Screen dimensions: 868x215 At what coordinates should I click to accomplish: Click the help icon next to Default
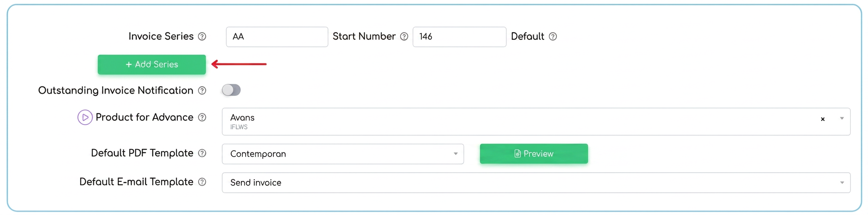pyautogui.click(x=553, y=37)
